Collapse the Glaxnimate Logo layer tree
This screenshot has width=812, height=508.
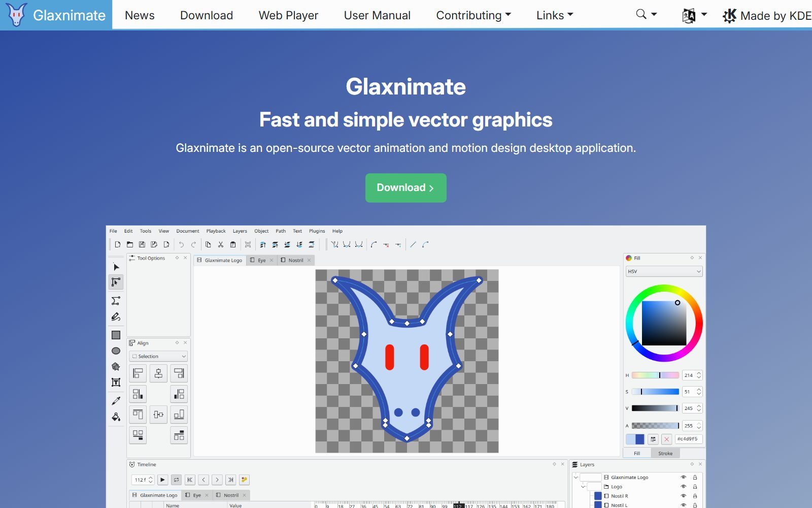(576, 478)
